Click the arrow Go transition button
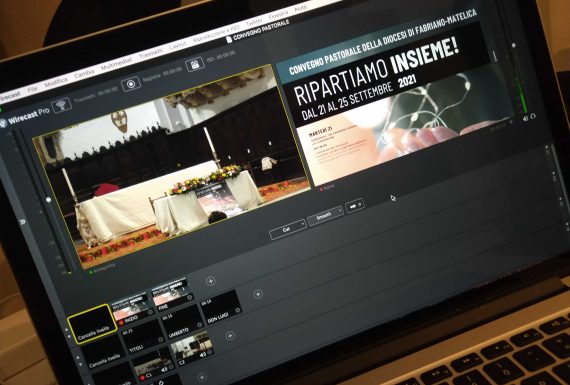The height and width of the screenshot is (385, 570). coord(354,206)
